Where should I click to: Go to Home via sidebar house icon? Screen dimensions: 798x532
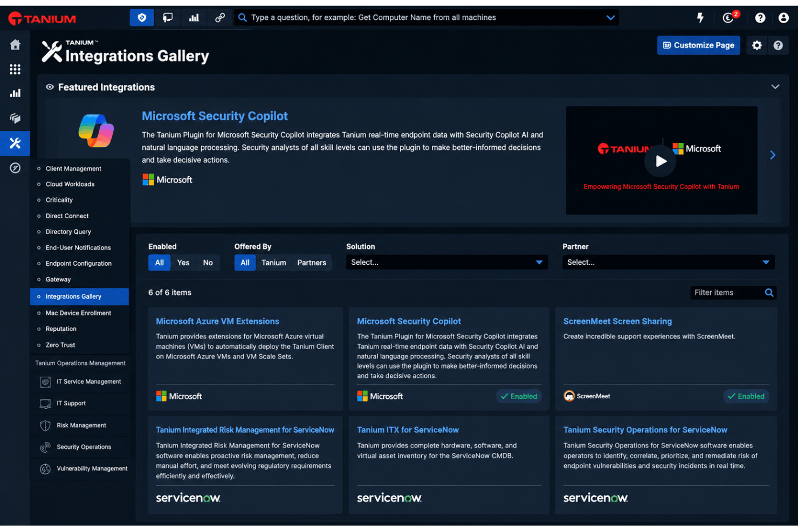tap(15, 45)
